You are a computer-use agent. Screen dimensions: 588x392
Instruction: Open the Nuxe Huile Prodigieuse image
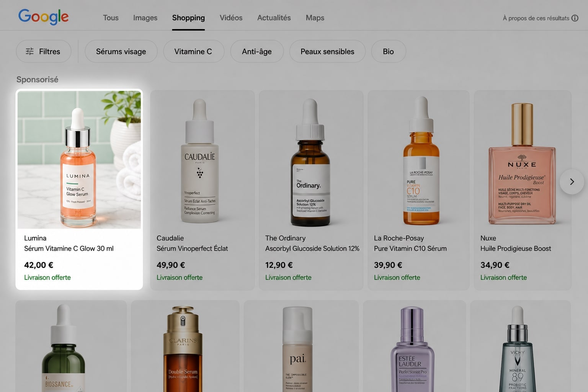pyautogui.click(x=522, y=163)
